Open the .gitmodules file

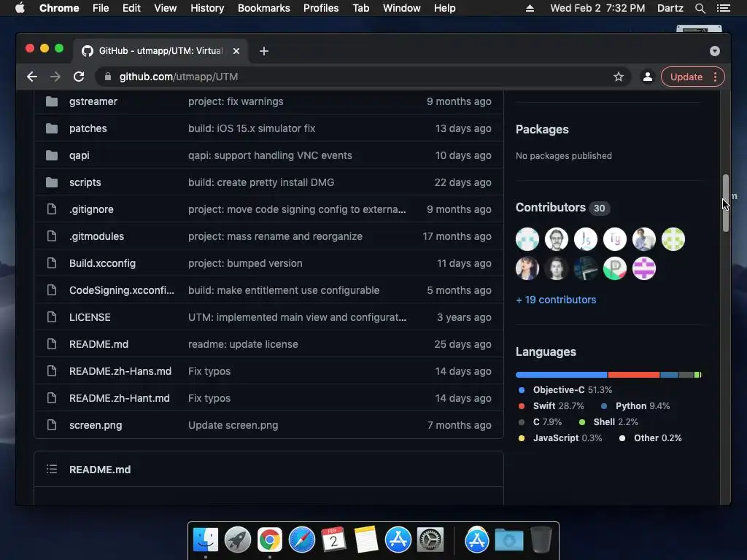97,236
